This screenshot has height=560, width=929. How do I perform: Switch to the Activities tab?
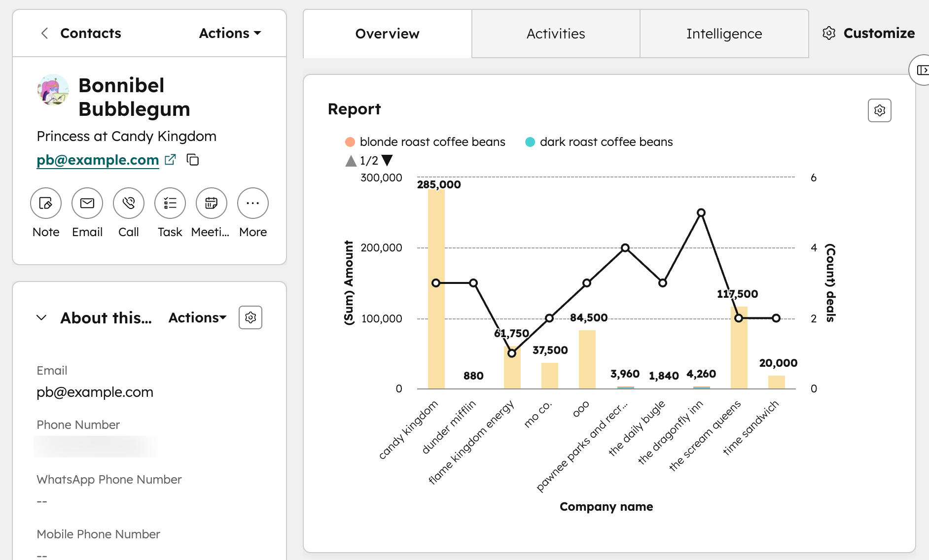click(556, 34)
